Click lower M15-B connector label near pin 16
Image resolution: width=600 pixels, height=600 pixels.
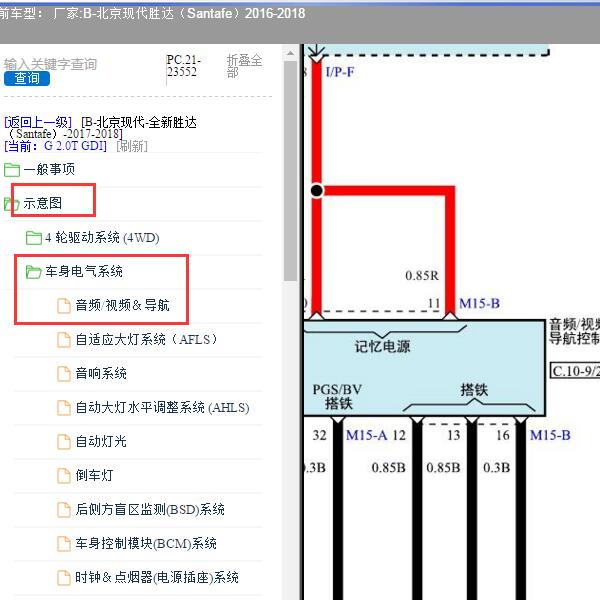pos(550,435)
